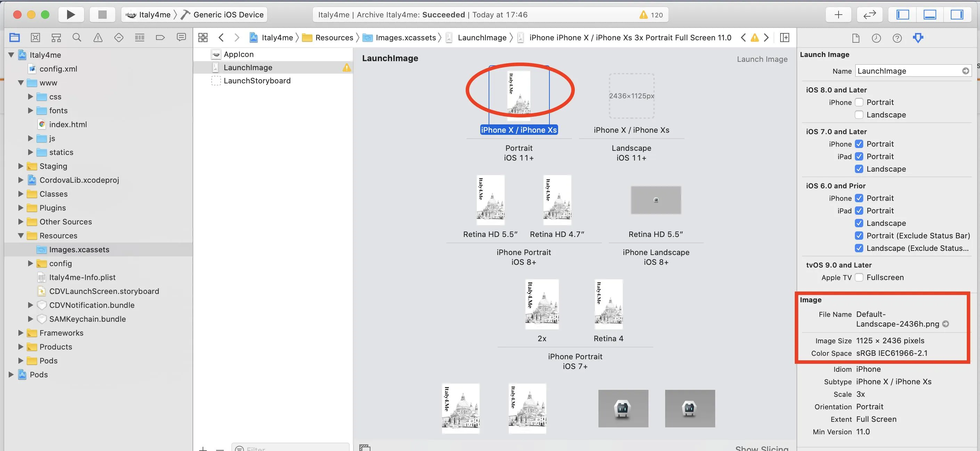Select AppIcon asset set

[x=238, y=54]
